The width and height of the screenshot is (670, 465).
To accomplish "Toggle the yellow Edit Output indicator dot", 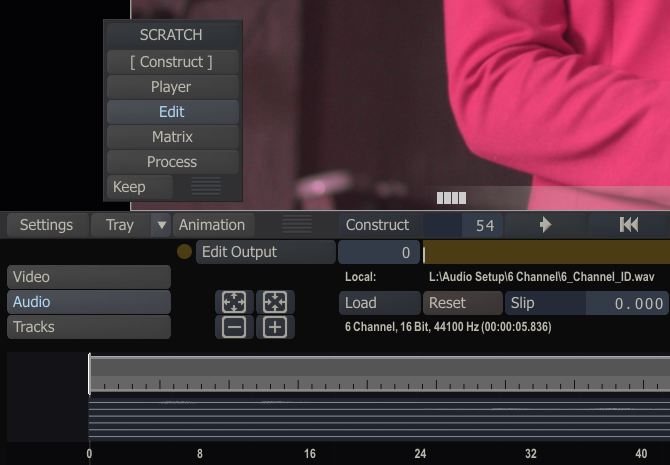I will coord(184,252).
